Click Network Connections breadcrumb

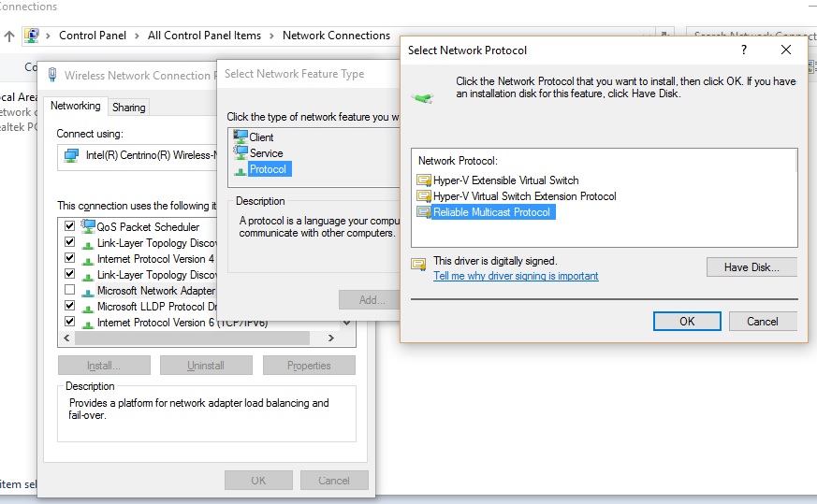(x=336, y=36)
